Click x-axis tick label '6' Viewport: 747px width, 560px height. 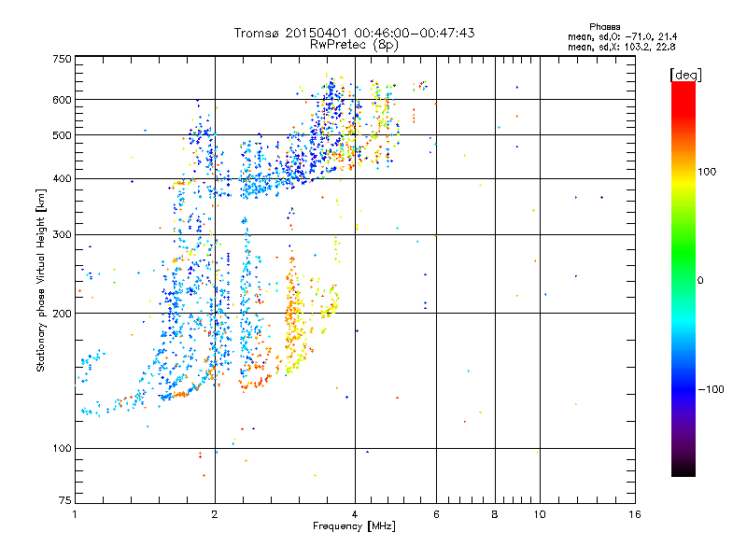(436, 514)
